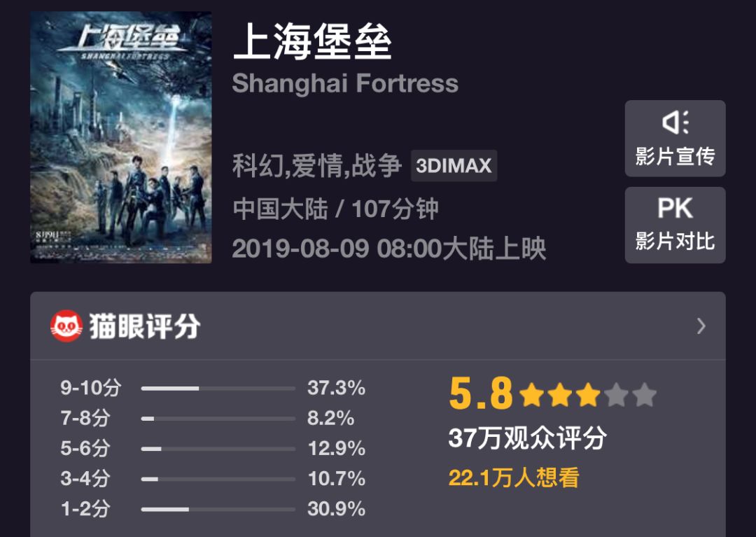
Task: Click the 5-6分 rating bar
Action: pos(218,449)
